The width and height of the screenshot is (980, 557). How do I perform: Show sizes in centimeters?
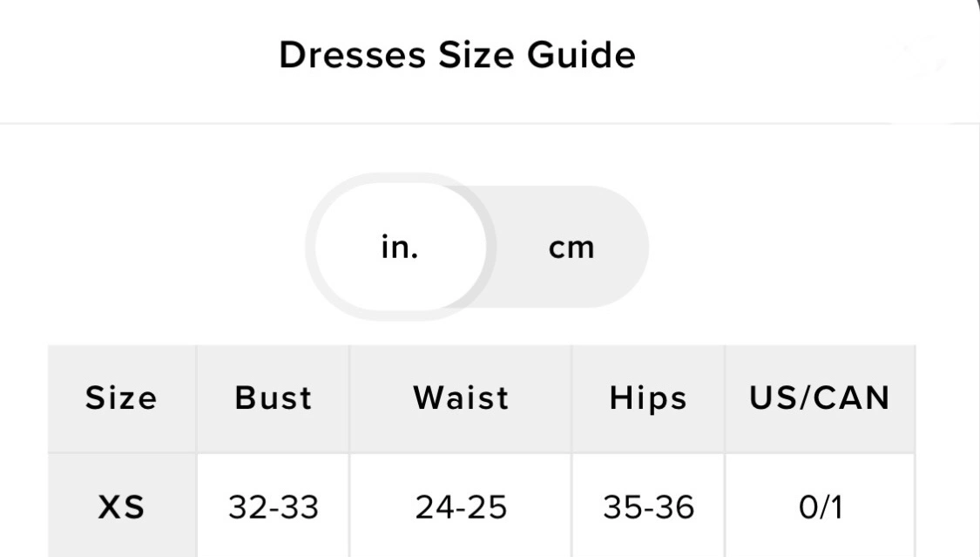[x=571, y=248]
